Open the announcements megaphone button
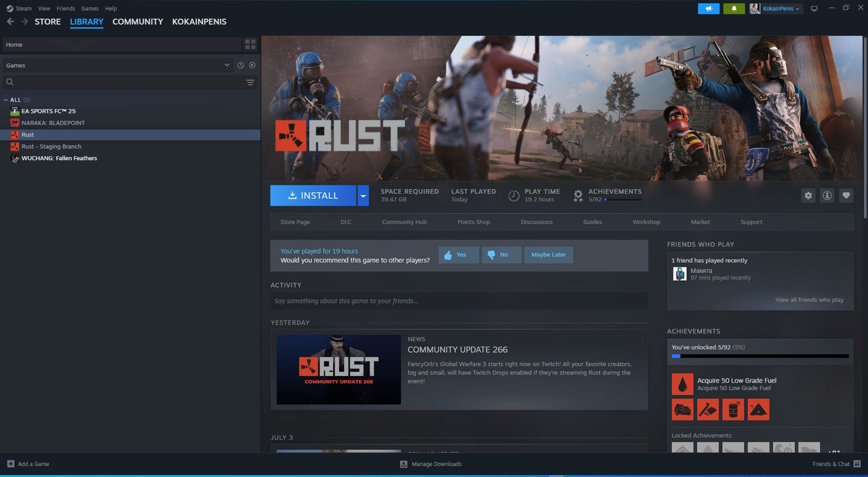 coord(709,9)
